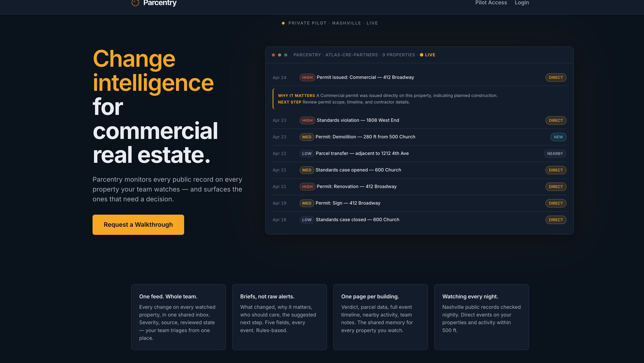This screenshot has width=644, height=363.
Task: Click the feed header 'PARCENTRY · ATLAS-CRE-PARTNERS · 9 PROPERTIES'
Action: [354, 55]
